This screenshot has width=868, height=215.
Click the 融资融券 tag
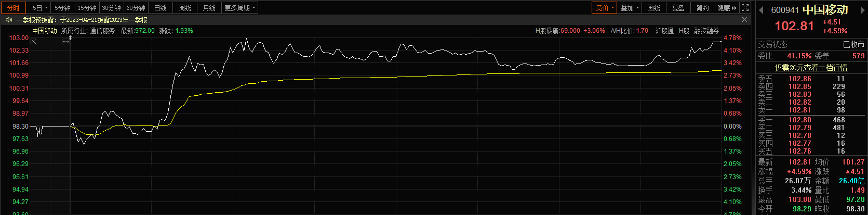[706, 31]
